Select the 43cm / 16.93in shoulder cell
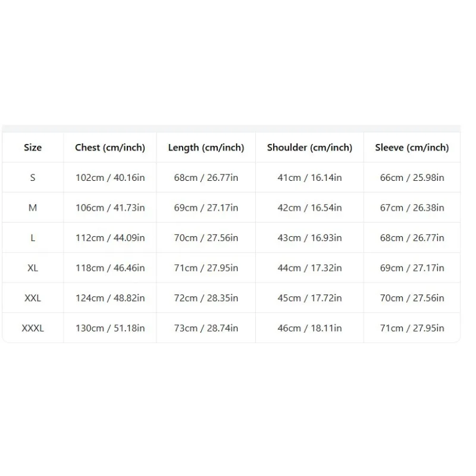 coord(309,237)
